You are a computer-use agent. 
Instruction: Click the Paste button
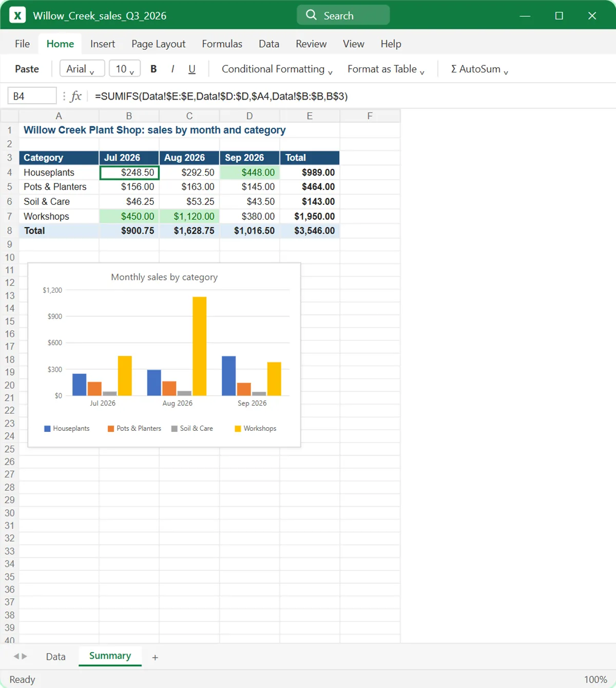coord(27,69)
